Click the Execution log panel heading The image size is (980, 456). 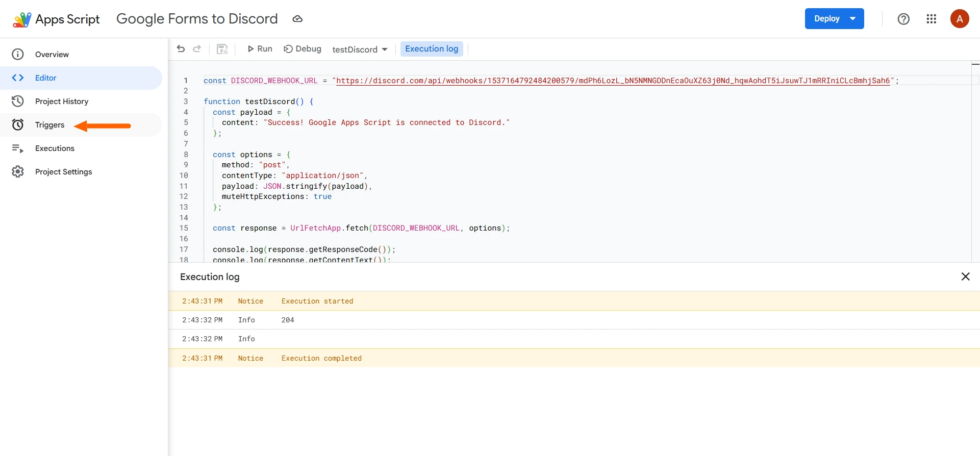coord(210,276)
